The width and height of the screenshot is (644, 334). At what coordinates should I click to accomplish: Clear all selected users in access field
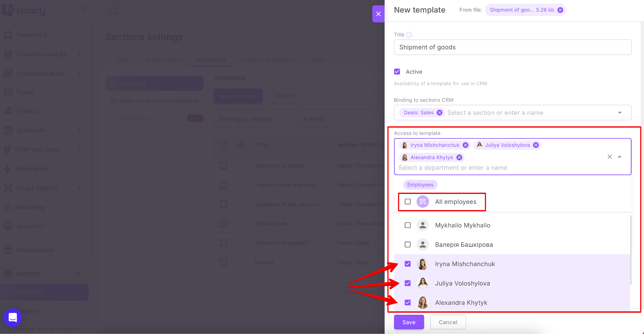point(609,157)
